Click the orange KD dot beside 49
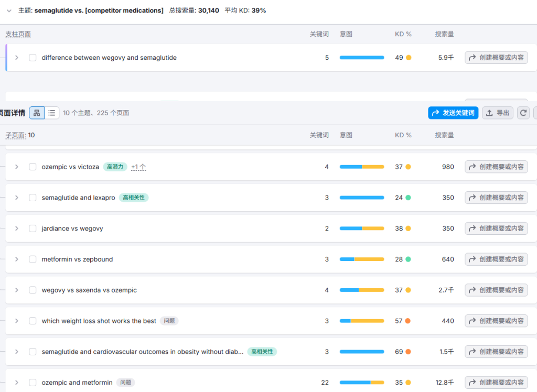Image resolution: width=537 pixels, height=392 pixels. pos(409,58)
